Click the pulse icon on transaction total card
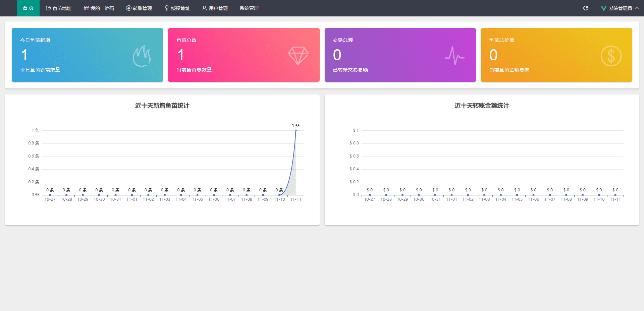 click(454, 56)
